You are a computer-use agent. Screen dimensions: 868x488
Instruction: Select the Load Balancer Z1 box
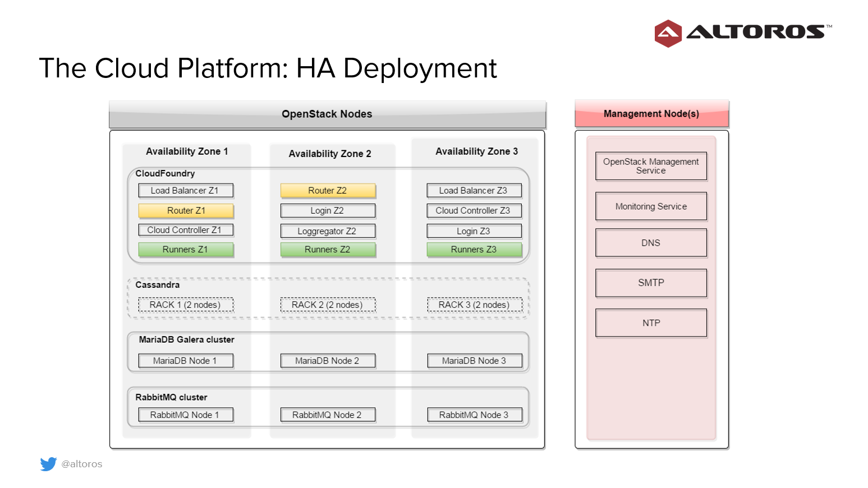pos(186,191)
